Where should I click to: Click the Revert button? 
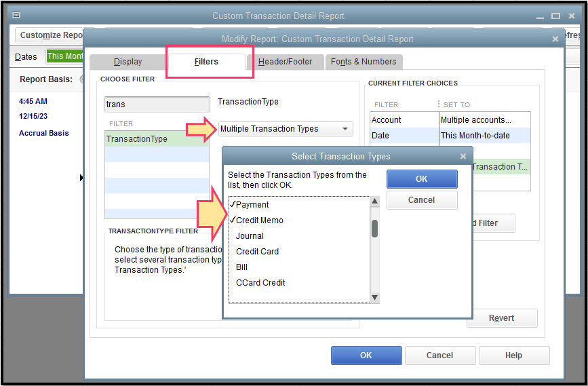click(502, 318)
